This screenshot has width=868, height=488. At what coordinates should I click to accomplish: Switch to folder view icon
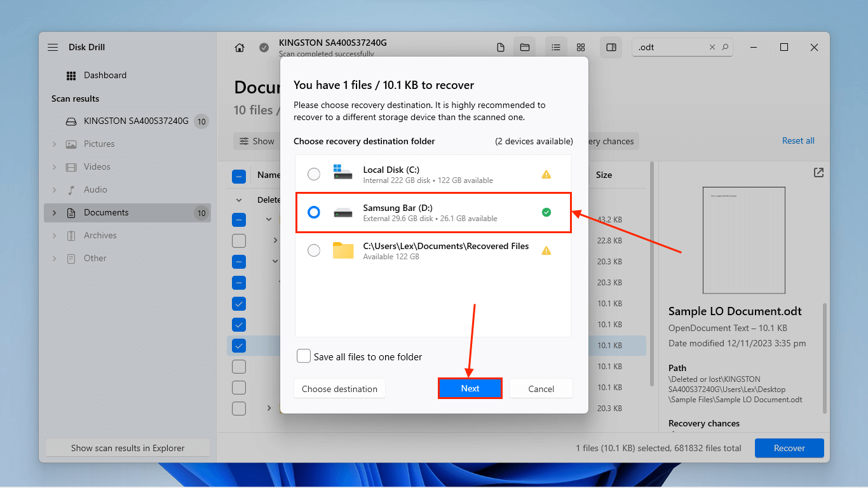(525, 48)
